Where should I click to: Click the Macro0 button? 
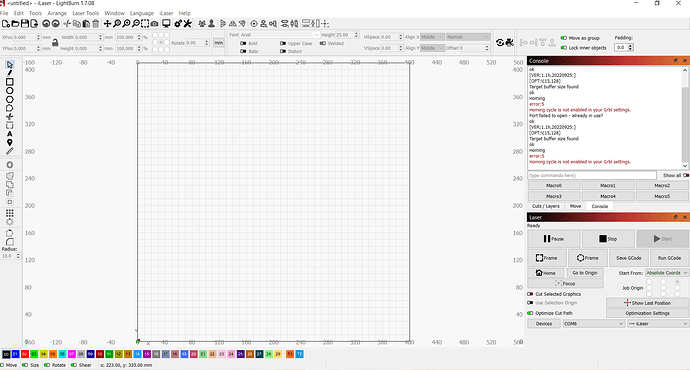click(x=554, y=186)
